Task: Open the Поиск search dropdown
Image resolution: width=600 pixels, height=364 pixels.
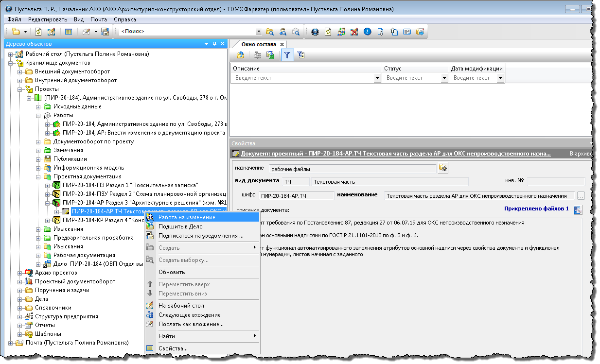Action: (259, 32)
